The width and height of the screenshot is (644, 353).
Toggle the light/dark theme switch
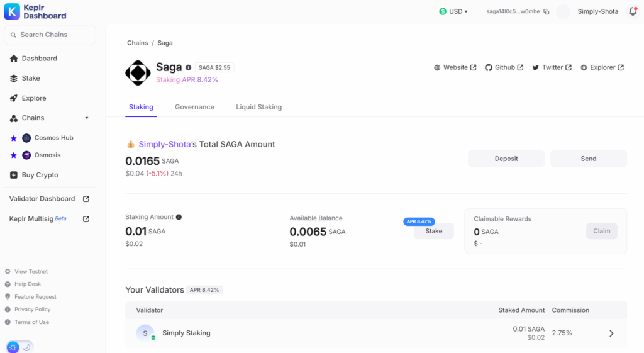(19, 347)
